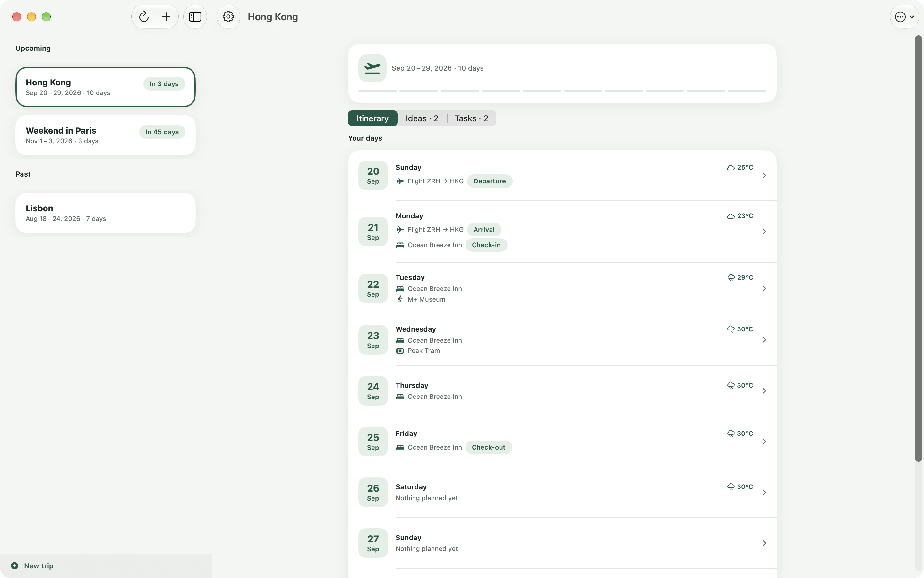Click the 23 Sep date tile
Viewport: 924px width, 578px height.
click(x=373, y=340)
